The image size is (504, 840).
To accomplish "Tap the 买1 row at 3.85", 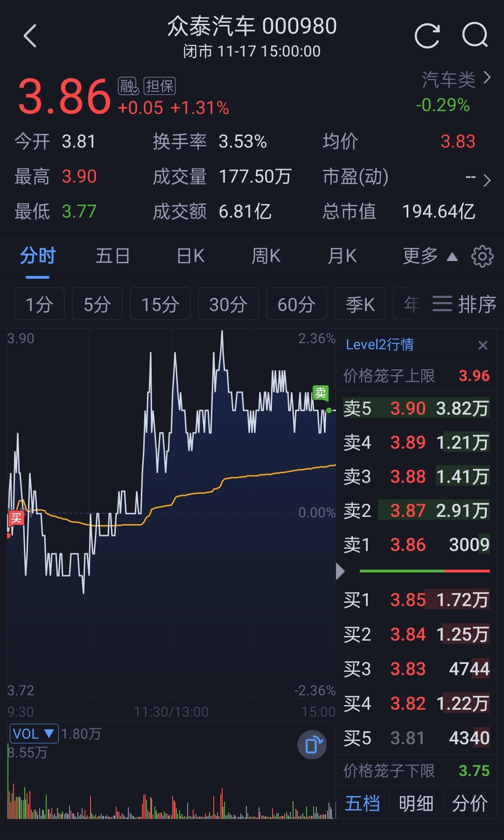I will pos(416,600).
